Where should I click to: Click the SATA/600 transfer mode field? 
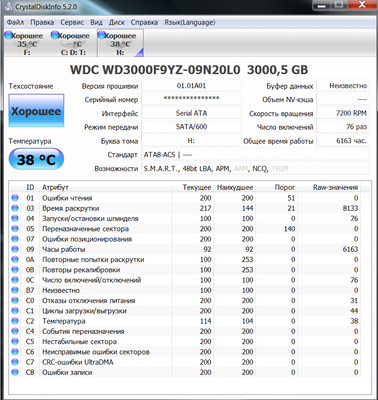[x=191, y=127]
